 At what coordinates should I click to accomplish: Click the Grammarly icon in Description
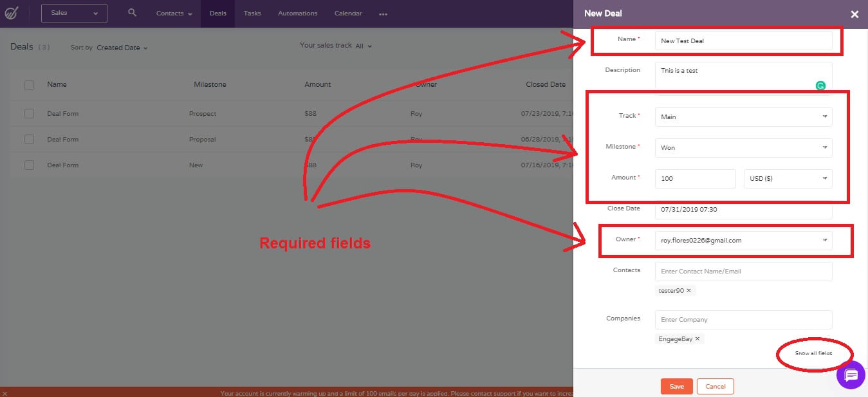[820, 85]
